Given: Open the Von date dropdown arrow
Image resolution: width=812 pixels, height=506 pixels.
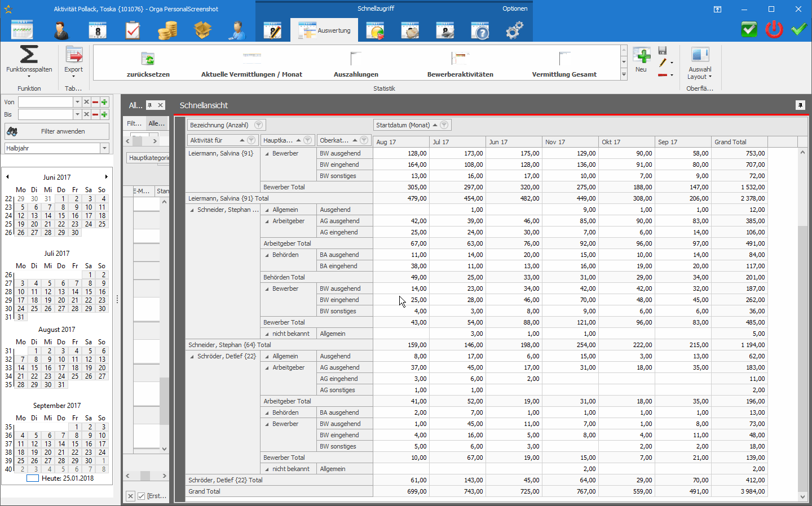Looking at the screenshot, I should click(x=77, y=102).
